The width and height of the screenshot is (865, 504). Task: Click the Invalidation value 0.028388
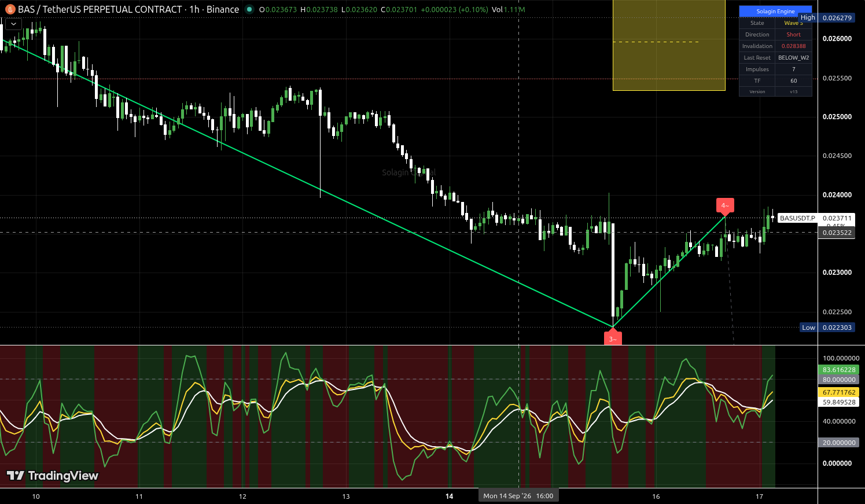click(793, 46)
